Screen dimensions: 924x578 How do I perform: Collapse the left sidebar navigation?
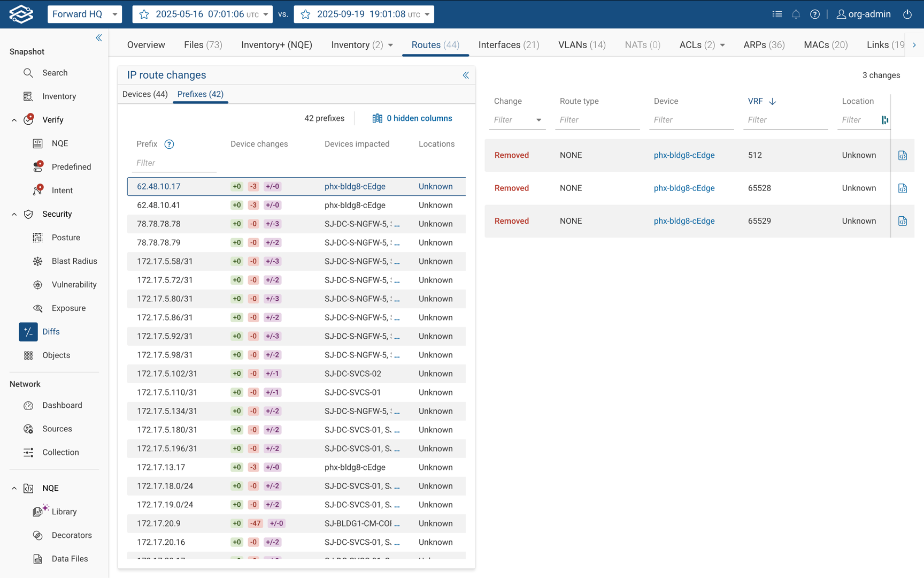99,37
